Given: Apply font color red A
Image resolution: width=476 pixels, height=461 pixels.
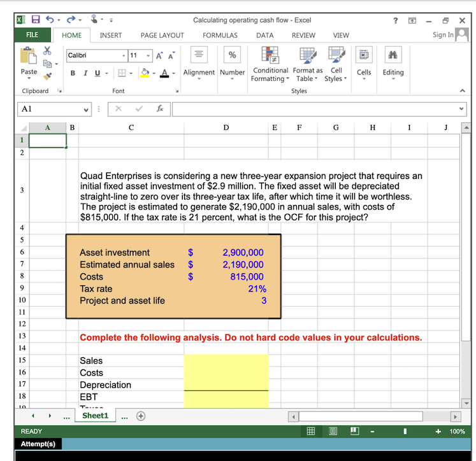Looking at the screenshot, I should pos(164,73).
